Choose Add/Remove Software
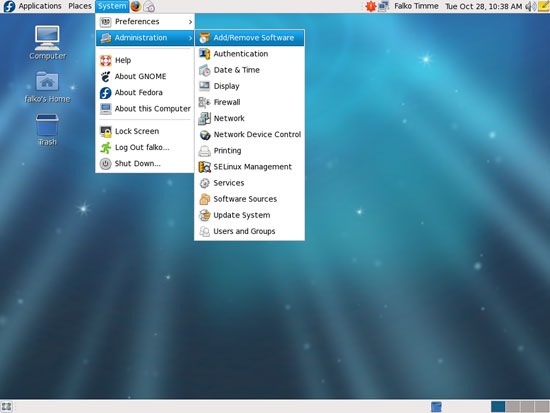This screenshot has width=550, height=413. 249,38
